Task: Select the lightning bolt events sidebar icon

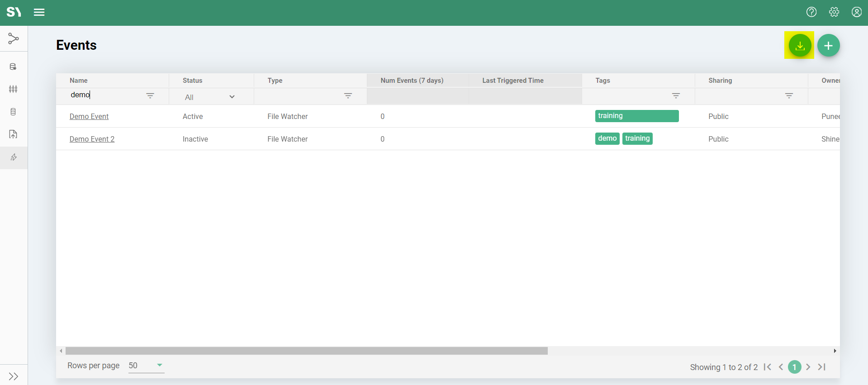Action: 14,157
